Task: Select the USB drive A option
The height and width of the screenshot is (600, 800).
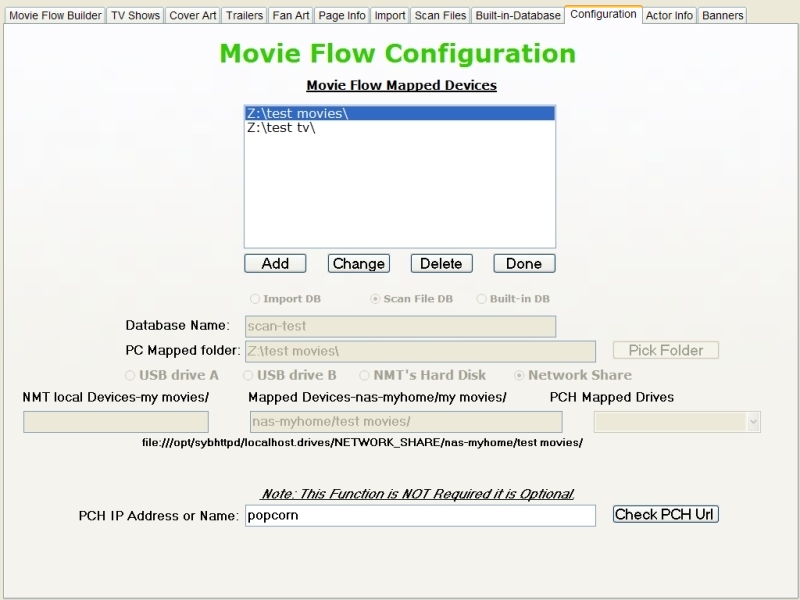Action: click(x=130, y=375)
